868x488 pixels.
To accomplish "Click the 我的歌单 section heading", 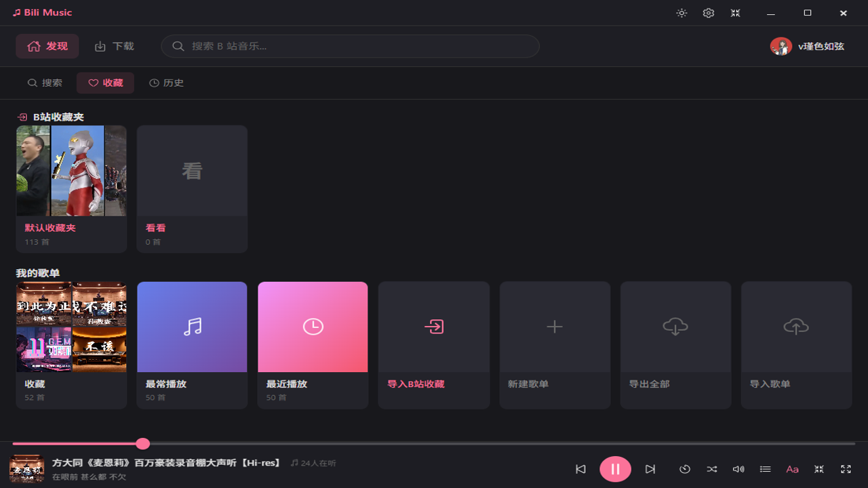I will tap(38, 273).
